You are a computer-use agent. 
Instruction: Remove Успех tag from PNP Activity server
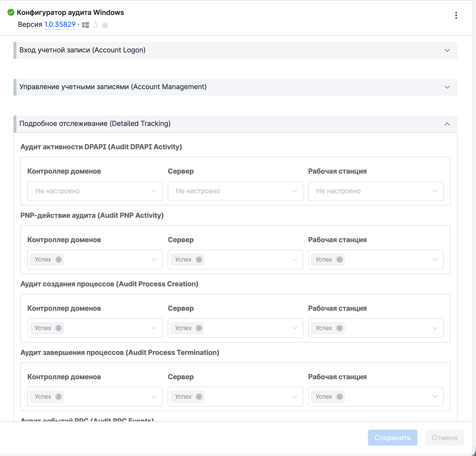pos(199,260)
